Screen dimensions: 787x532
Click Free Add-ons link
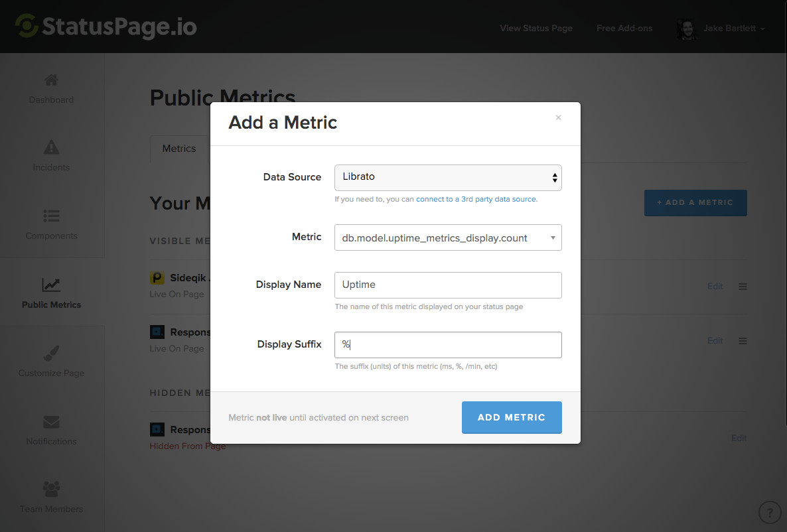pos(624,28)
